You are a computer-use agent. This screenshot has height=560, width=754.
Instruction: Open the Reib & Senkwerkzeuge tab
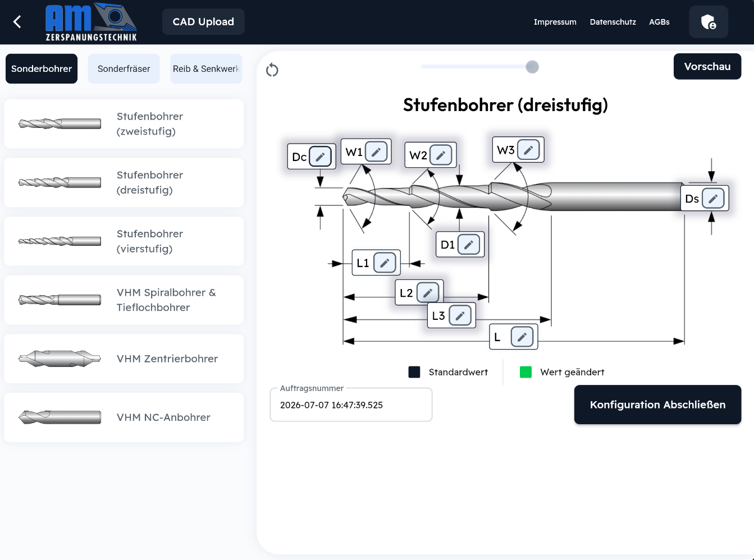206,68
